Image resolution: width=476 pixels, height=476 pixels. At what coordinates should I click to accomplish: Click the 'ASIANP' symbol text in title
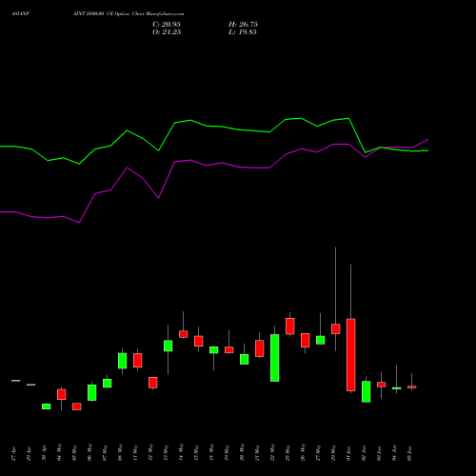coord(21,14)
